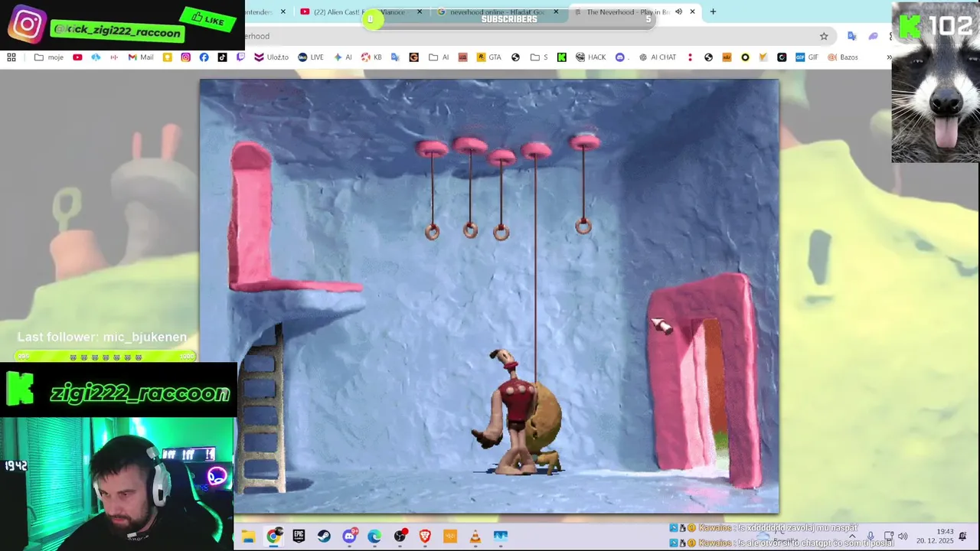
Task: Open the Bazos bookmark
Action: pyautogui.click(x=843, y=57)
